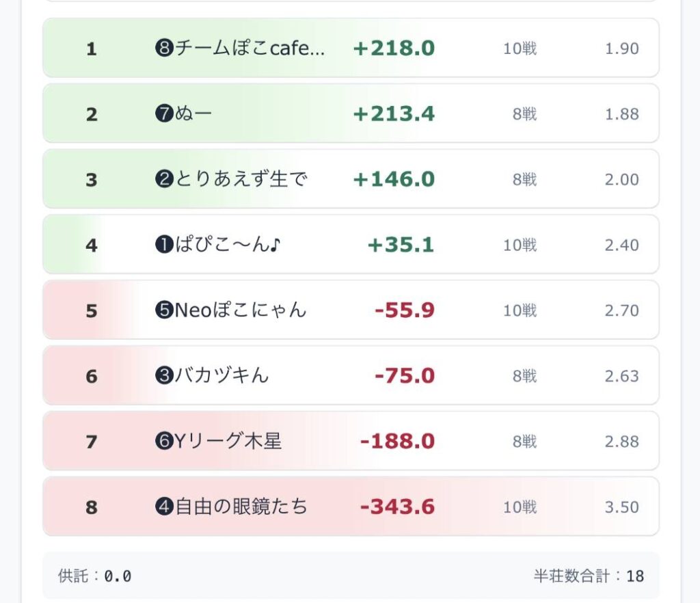This screenshot has width=700, height=603.
Task: Click the ❺ icon beside Neoぽこにゃん
Action: click(x=165, y=310)
